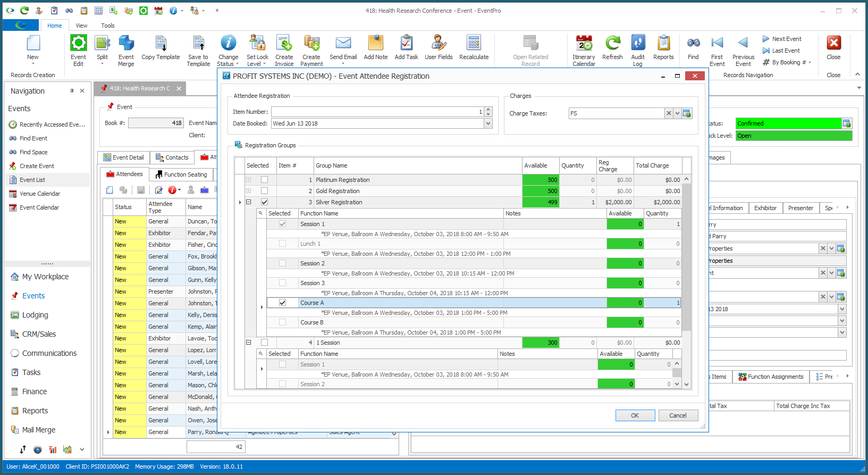Click Add Note icon
Image resolution: width=868 pixels, height=475 pixels.
[376, 48]
